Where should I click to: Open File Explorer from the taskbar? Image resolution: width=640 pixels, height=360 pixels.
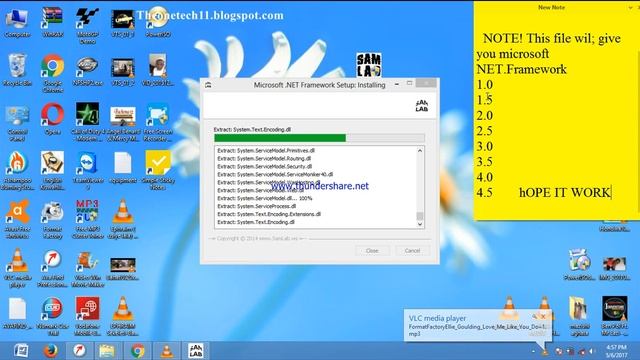point(107,351)
